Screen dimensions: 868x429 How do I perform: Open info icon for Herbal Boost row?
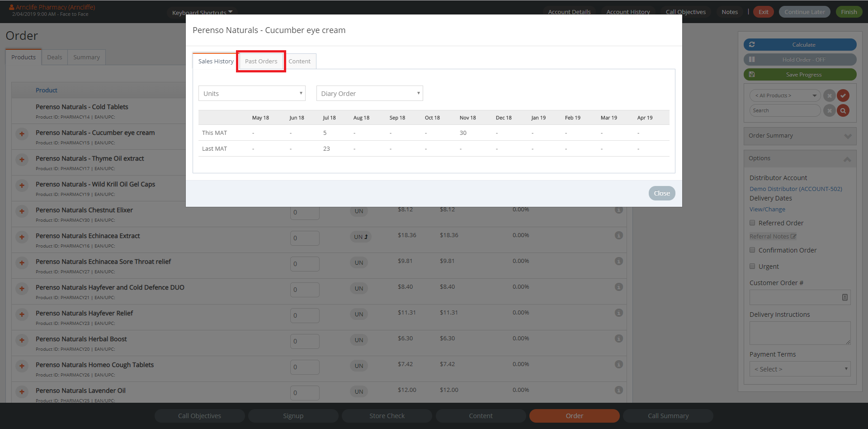tap(619, 338)
